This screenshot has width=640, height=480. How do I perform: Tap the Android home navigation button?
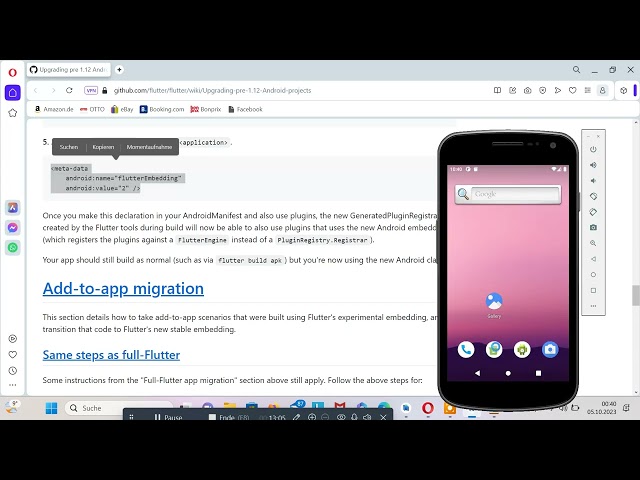(x=508, y=373)
